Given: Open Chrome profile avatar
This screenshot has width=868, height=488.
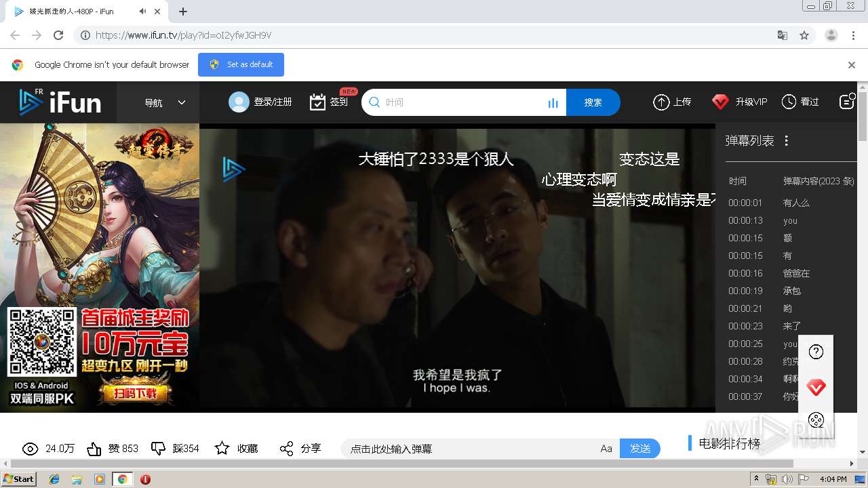Looking at the screenshot, I should tap(831, 35).
